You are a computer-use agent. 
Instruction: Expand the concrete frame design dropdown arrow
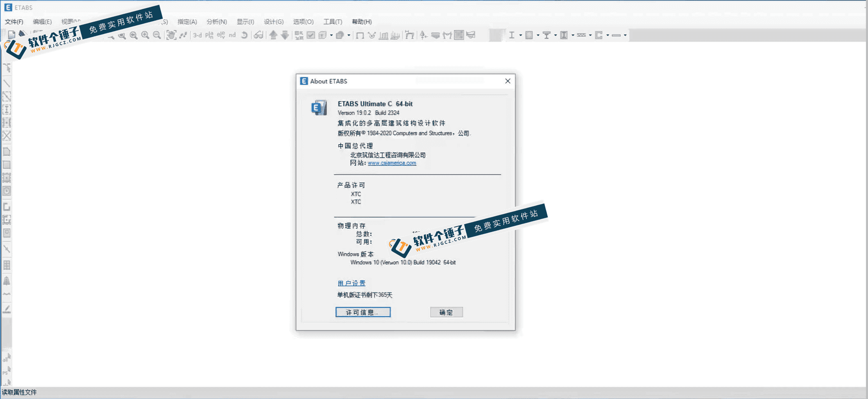(538, 35)
